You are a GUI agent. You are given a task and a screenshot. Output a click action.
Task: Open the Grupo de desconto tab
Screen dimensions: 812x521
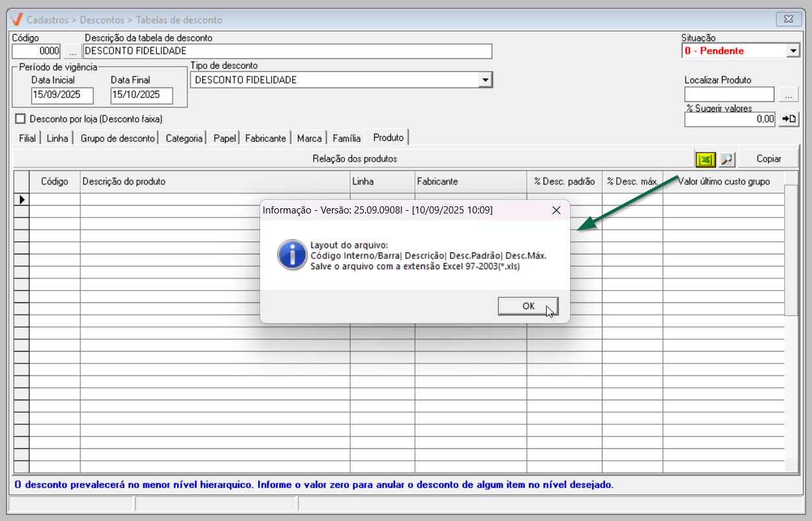tap(117, 138)
